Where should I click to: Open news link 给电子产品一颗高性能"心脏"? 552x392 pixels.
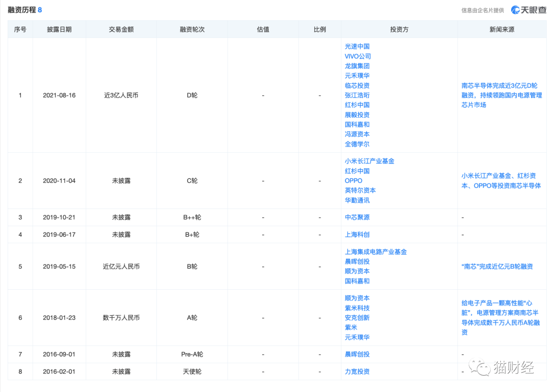tap(500, 318)
